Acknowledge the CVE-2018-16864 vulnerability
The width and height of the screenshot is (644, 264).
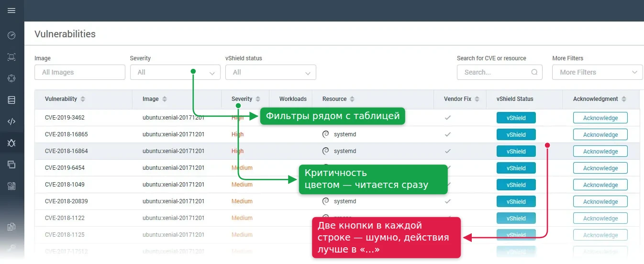click(x=600, y=151)
